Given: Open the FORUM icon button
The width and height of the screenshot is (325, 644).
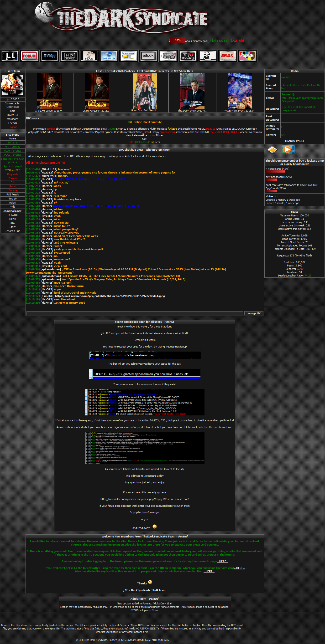Looking at the screenshot, I should click(x=30, y=56).
